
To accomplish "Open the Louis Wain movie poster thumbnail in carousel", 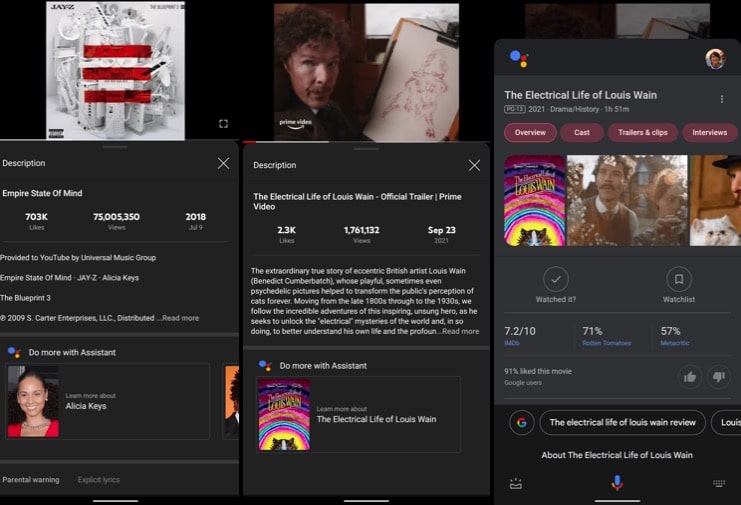I will (534, 200).
